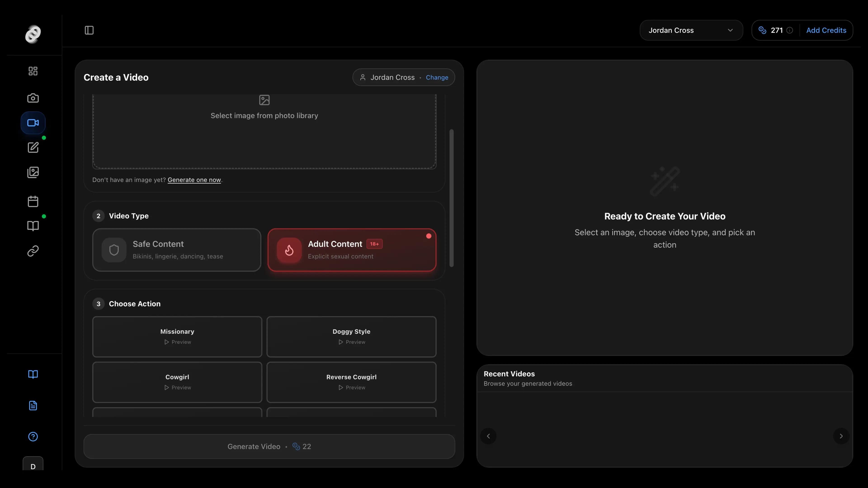Open the help question mark icon
868x488 pixels.
pos(33,436)
